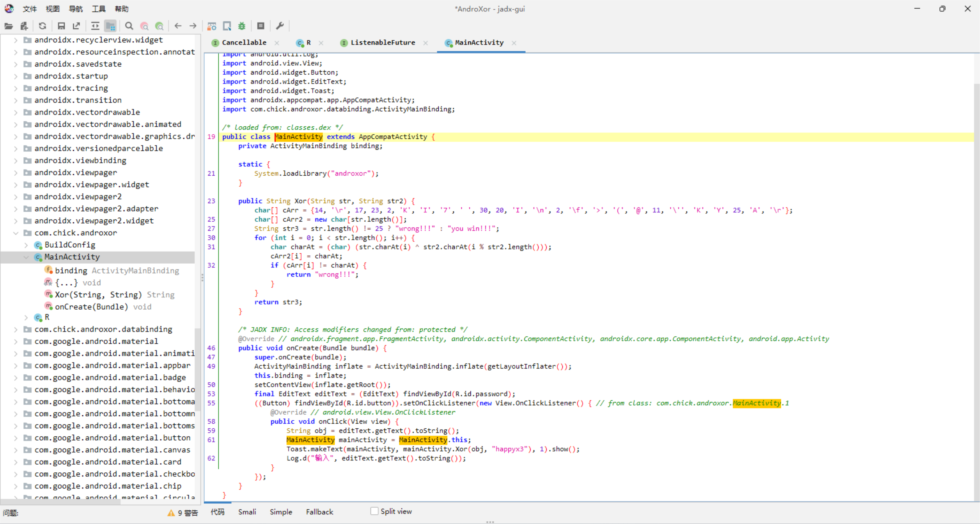The height and width of the screenshot is (524, 980).
Task: Click line number 23 in the gutter
Action: tap(211, 201)
